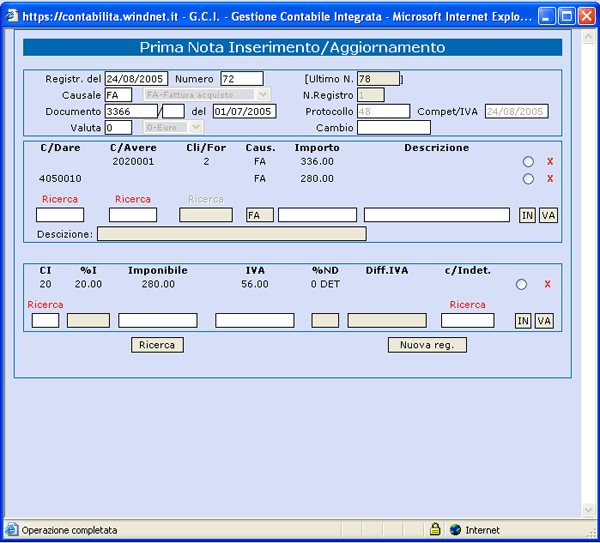Screen dimensions: 600x543
Task: Maximize the Internet Explorer window
Action: (567, 16)
